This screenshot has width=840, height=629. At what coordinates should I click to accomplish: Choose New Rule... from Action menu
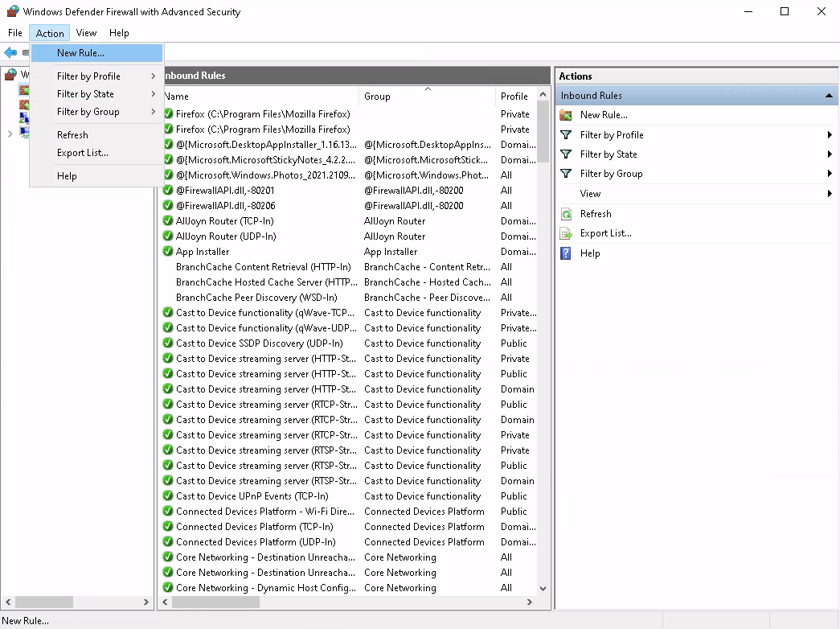96,52
